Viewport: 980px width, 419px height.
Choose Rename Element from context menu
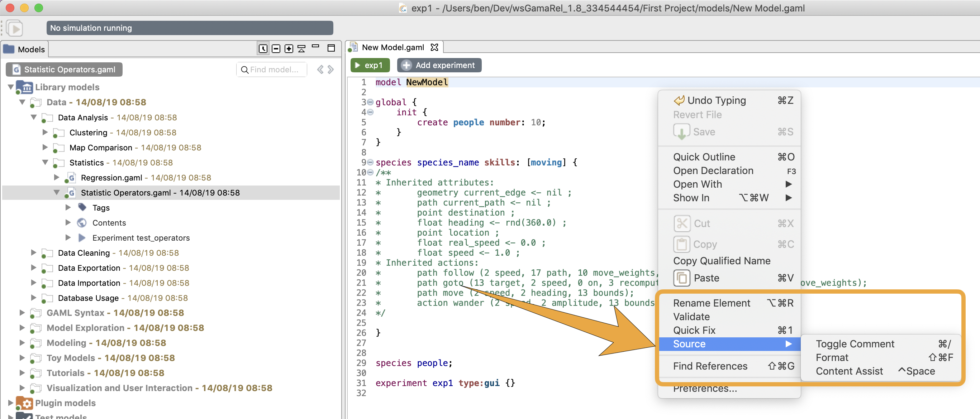(730, 303)
